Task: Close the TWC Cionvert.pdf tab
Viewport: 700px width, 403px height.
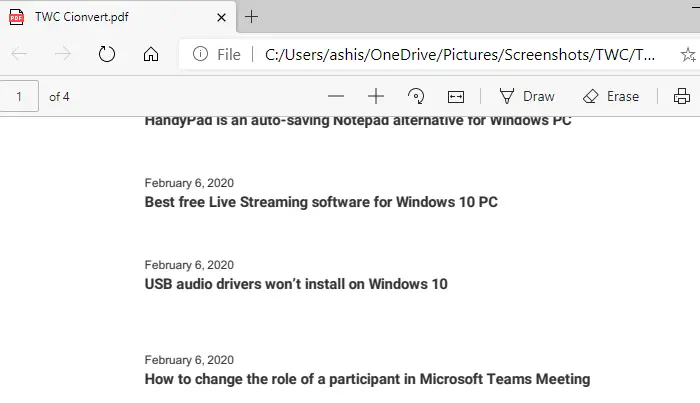Action: pyautogui.click(x=221, y=17)
